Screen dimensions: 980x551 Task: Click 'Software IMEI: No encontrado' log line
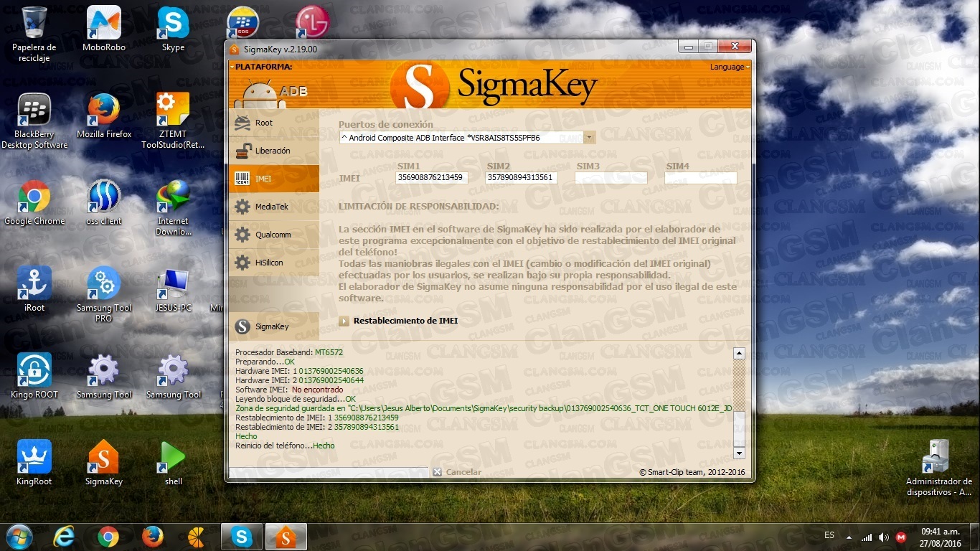tap(289, 390)
